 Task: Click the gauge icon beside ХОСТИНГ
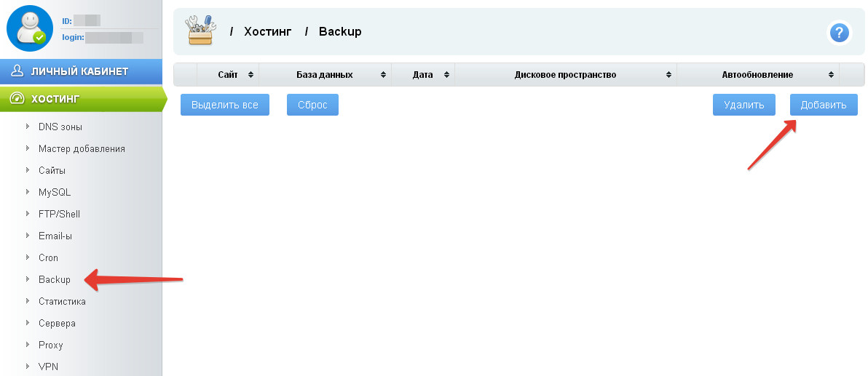(x=17, y=99)
